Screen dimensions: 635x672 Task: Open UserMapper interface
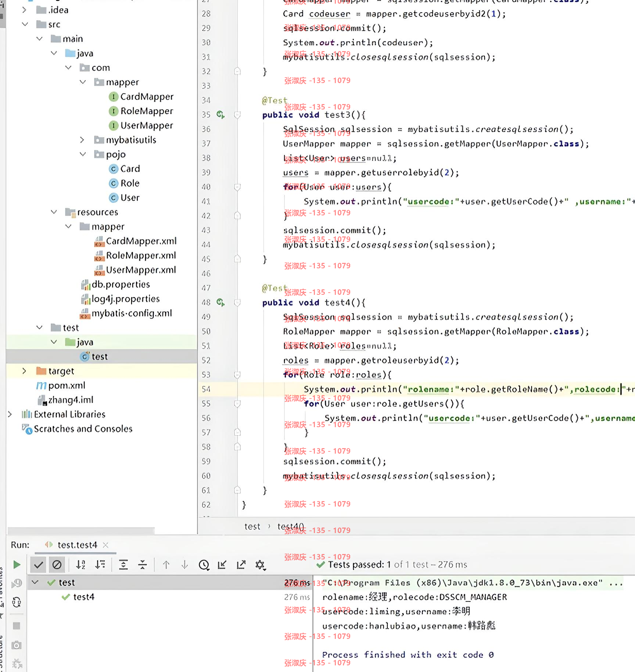[x=147, y=125]
